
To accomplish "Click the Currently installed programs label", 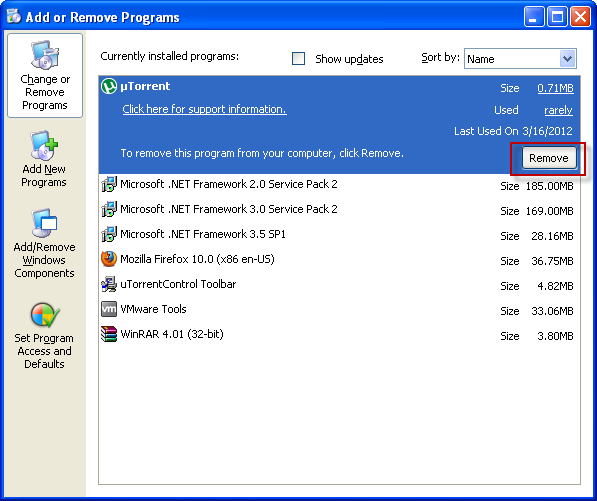I will pos(169,56).
